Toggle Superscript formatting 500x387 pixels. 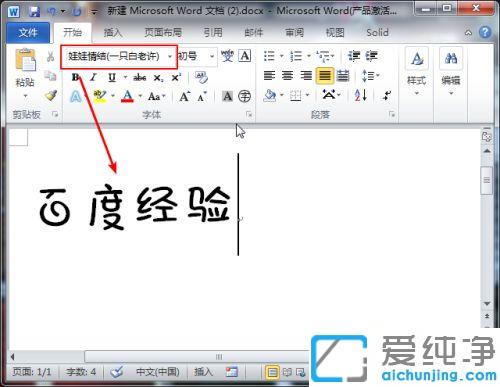(x=176, y=78)
